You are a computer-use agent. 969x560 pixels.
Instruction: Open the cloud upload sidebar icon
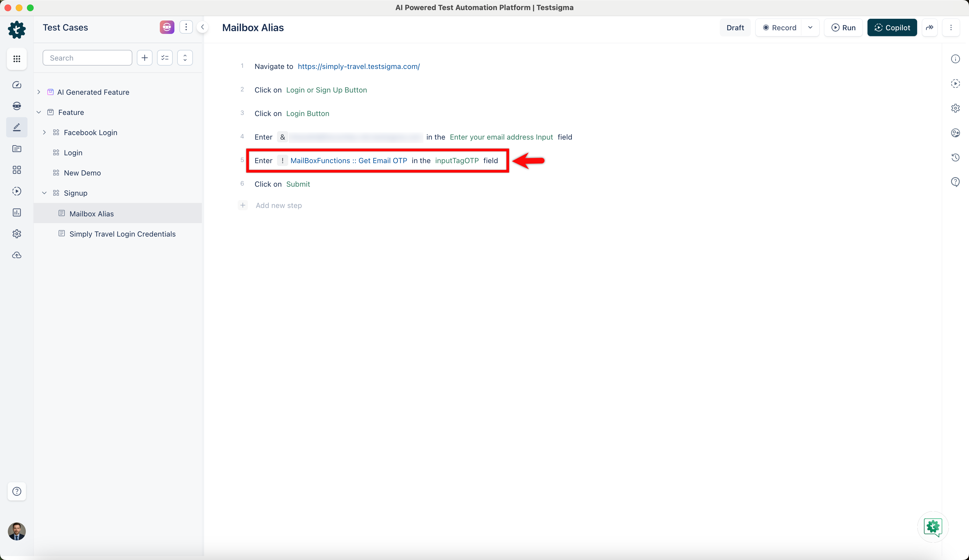pyautogui.click(x=17, y=255)
